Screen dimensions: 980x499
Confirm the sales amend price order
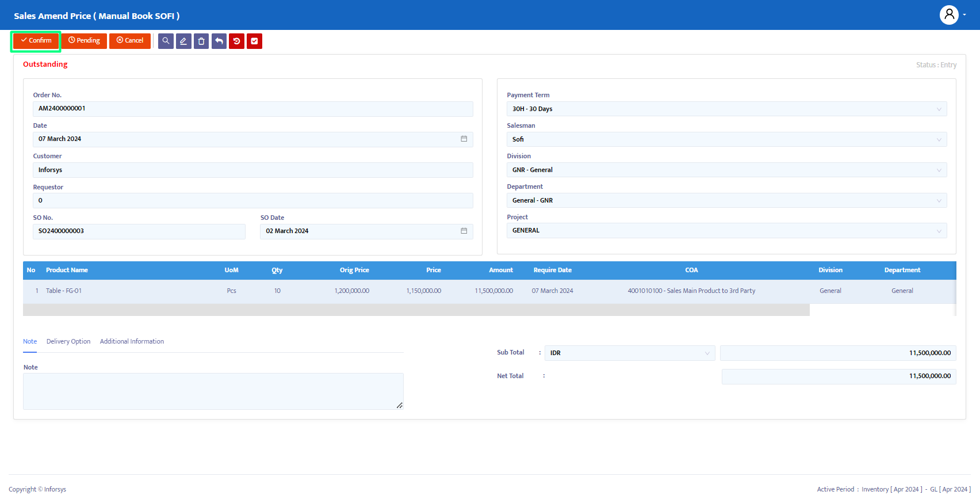click(36, 41)
